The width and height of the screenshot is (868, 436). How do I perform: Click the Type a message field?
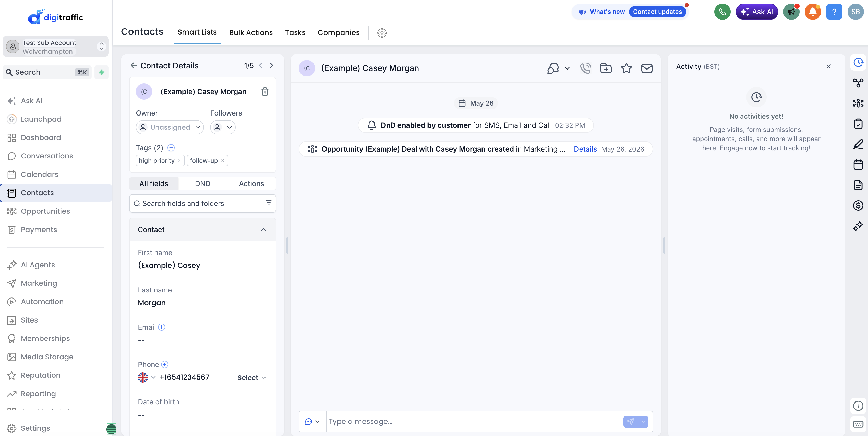pyautogui.click(x=472, y=421)
